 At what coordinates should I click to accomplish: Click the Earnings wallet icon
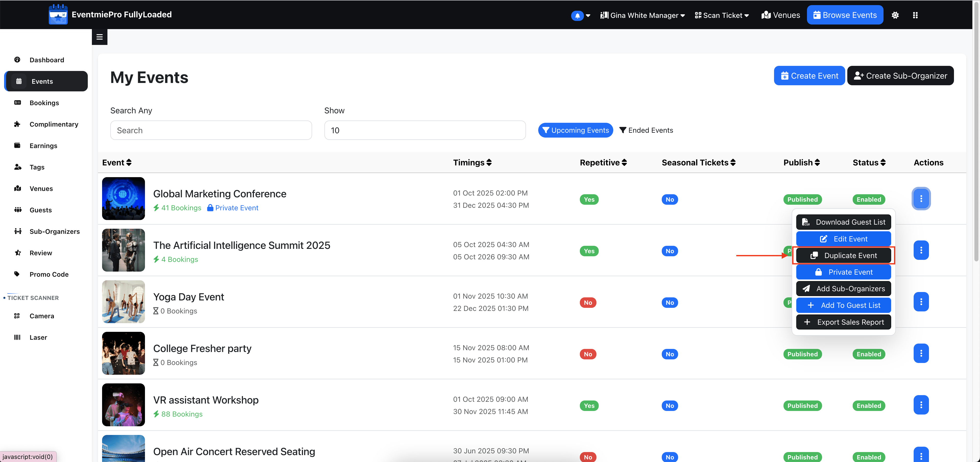pyautogui.click(x=17, y=145)
